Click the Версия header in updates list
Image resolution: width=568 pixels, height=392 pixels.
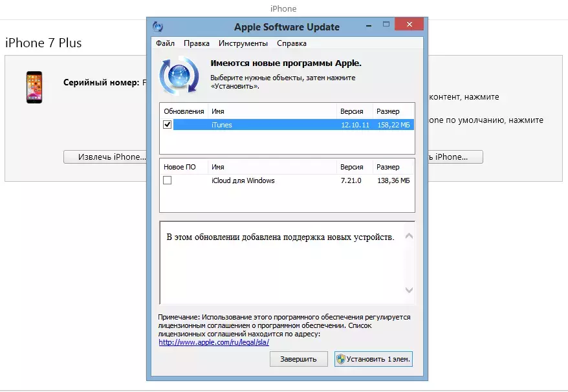[355, 111]
